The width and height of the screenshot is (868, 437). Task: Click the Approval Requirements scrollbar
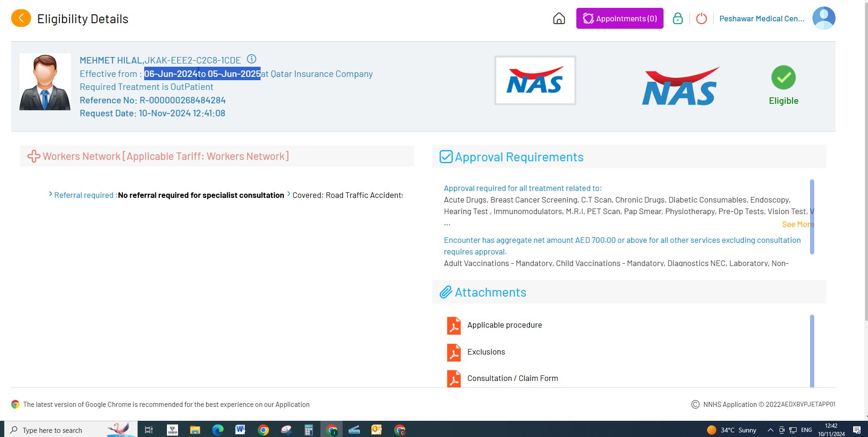812,216
